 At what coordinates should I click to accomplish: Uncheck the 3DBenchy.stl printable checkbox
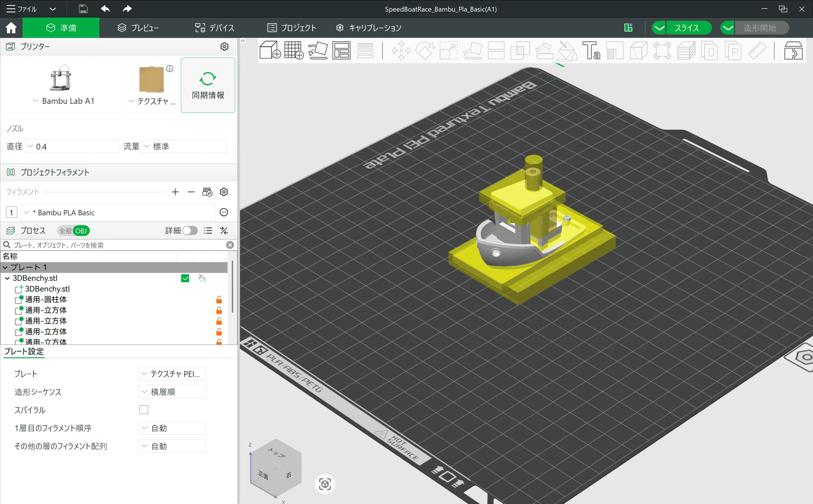coord(185,278)
